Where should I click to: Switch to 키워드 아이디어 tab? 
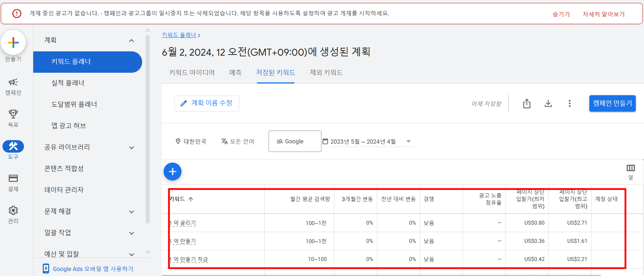pos(192,72)
